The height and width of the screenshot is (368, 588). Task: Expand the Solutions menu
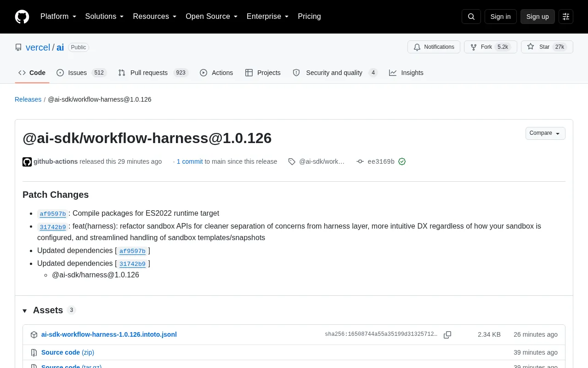tap(105, 17)
